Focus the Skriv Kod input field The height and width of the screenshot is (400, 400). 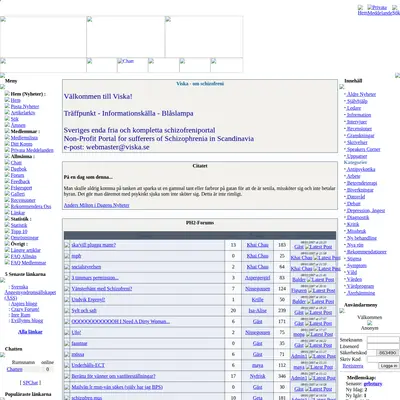[x=383, y=359]
